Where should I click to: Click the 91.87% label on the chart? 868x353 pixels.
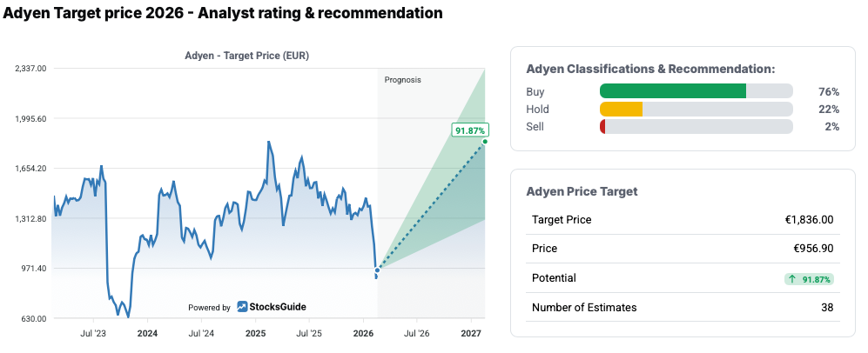(469, 130)
